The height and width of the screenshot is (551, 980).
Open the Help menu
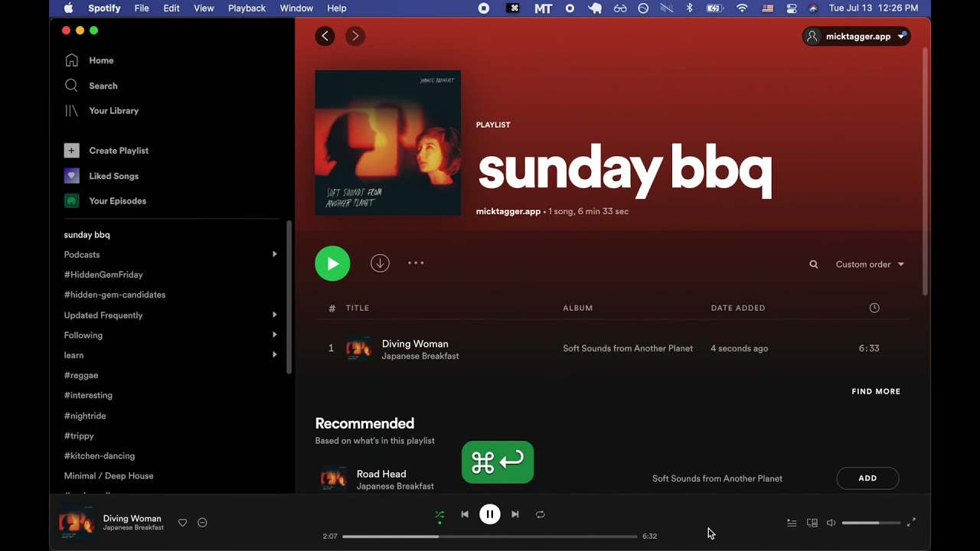click(x=337, y=8)
